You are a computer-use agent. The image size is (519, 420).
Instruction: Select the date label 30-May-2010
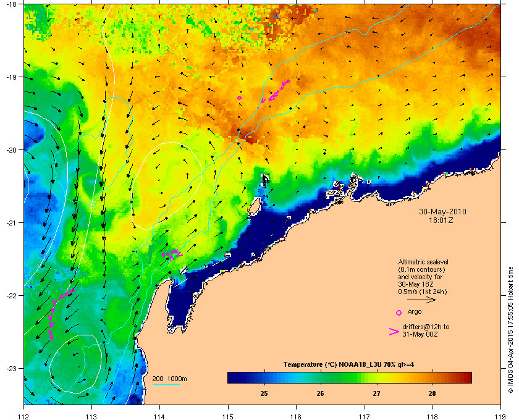[442, 211]
